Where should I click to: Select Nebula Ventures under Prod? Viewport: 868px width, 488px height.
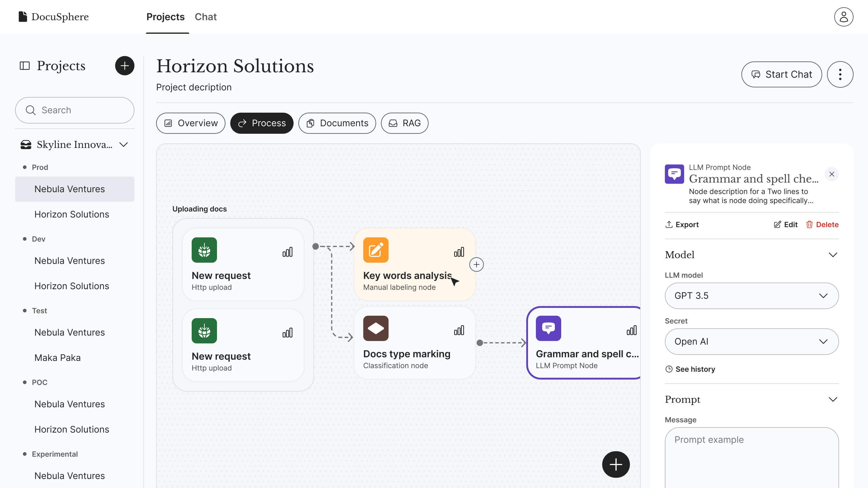click(x=74, y=189)
